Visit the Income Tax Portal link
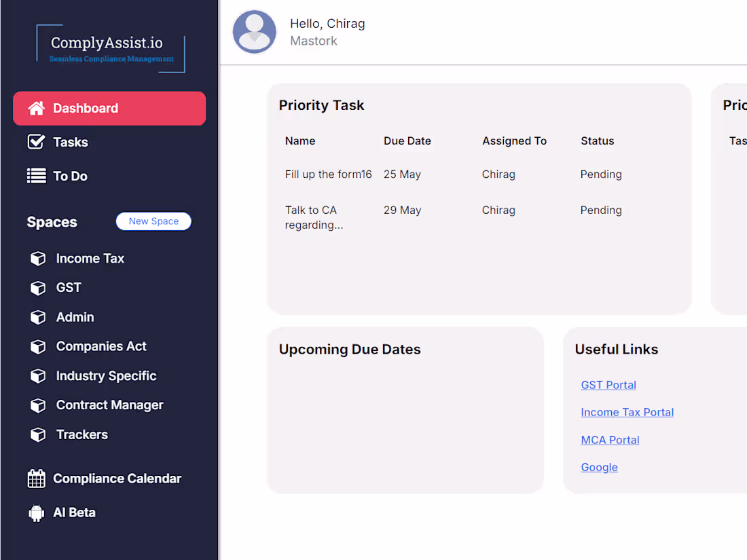Image resolution: width=747 pixels, height=560 pixels. point(627,412)
